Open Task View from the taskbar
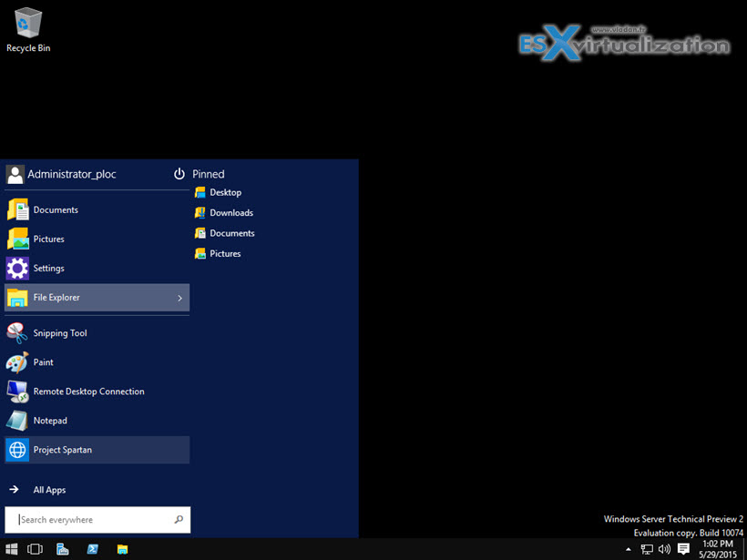Image resolution: width=747 pixels, height=560 pixels. [35, 549]
